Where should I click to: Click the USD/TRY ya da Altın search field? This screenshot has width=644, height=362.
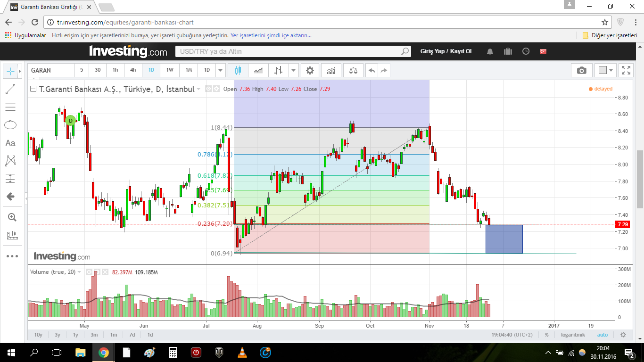(293, 51)
